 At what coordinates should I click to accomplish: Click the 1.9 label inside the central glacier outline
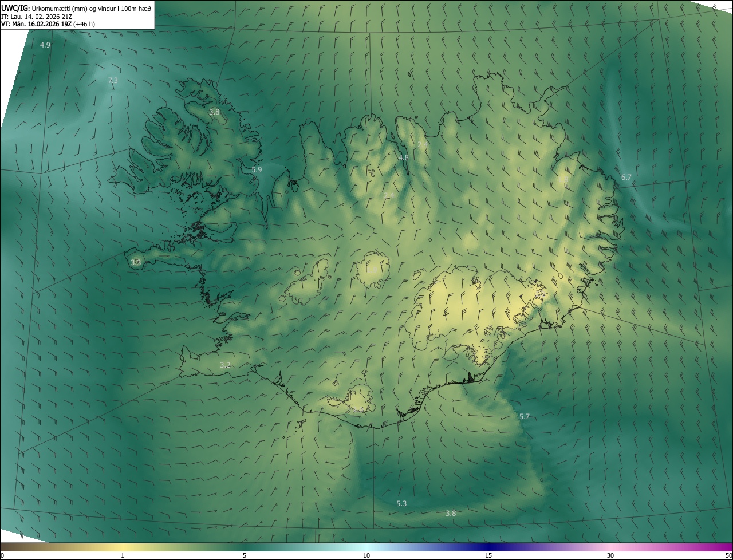pyautogui.click(x=372, y=269)
